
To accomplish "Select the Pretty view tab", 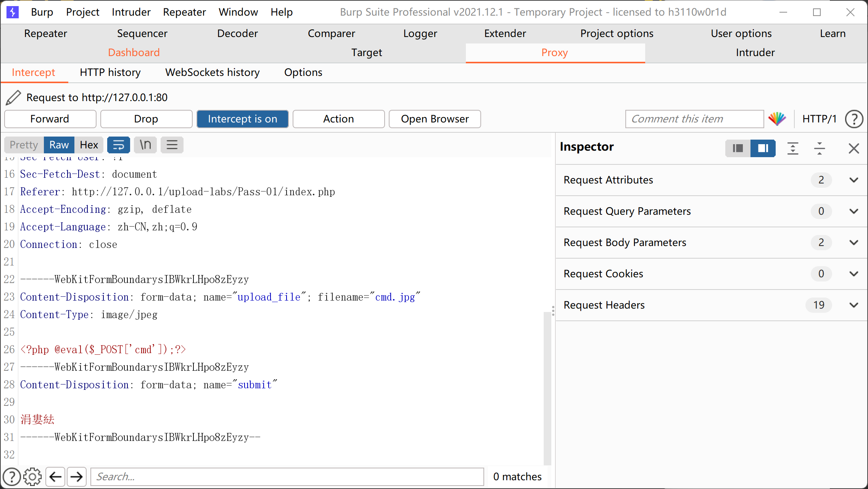I will (24, 145).
